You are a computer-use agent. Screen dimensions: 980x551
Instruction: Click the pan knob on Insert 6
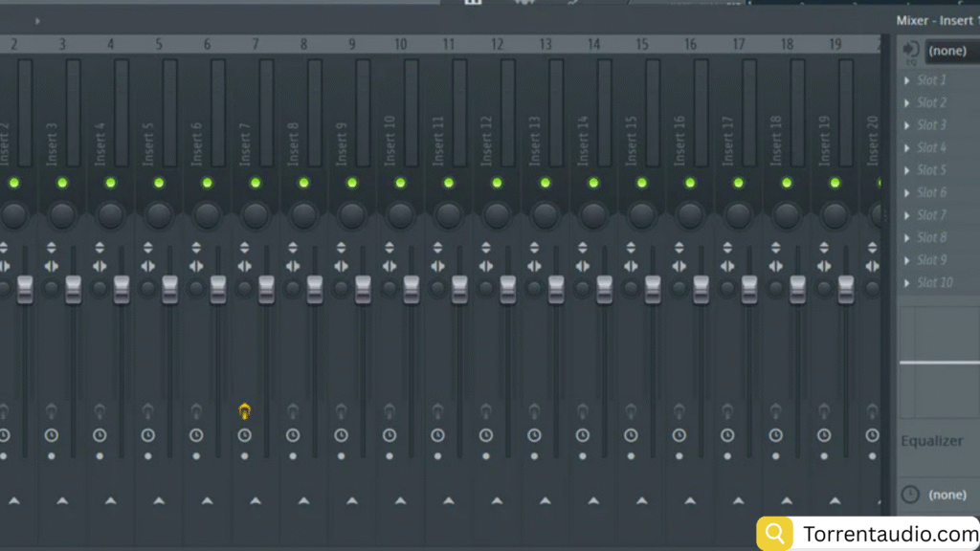click(208, 214)
